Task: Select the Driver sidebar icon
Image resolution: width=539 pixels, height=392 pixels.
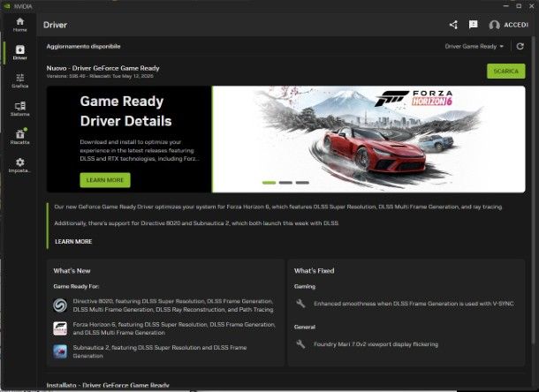Action: tap(20, 53)
